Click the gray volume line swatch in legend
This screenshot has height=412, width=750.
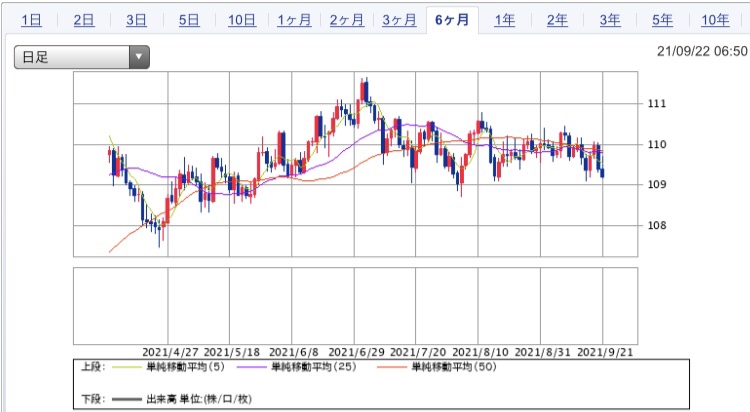point(126,400)
